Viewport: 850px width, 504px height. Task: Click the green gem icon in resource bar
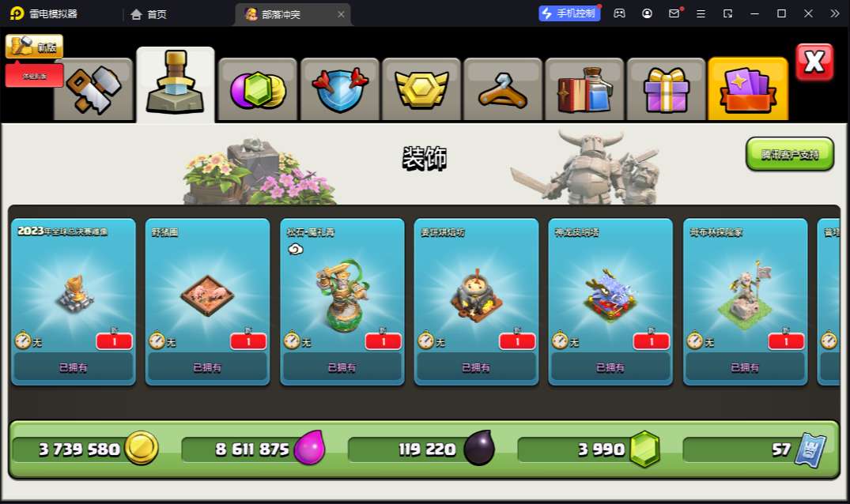644,449
